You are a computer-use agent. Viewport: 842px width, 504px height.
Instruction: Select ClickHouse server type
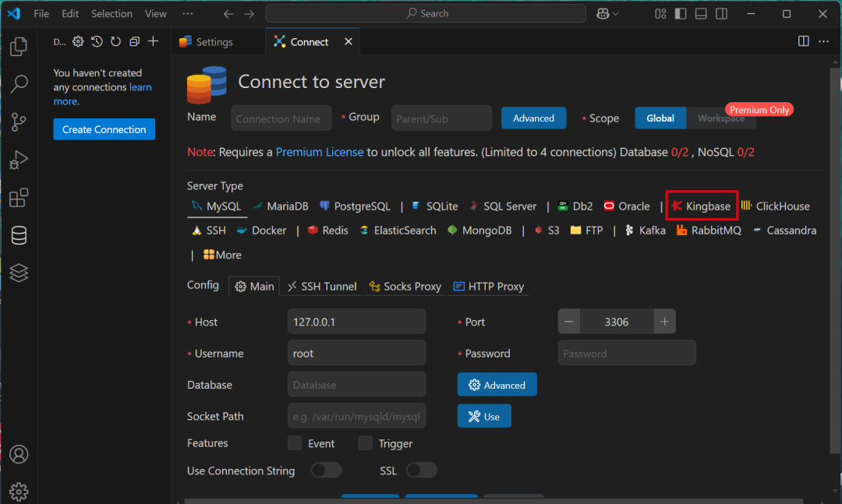point(775,206)
